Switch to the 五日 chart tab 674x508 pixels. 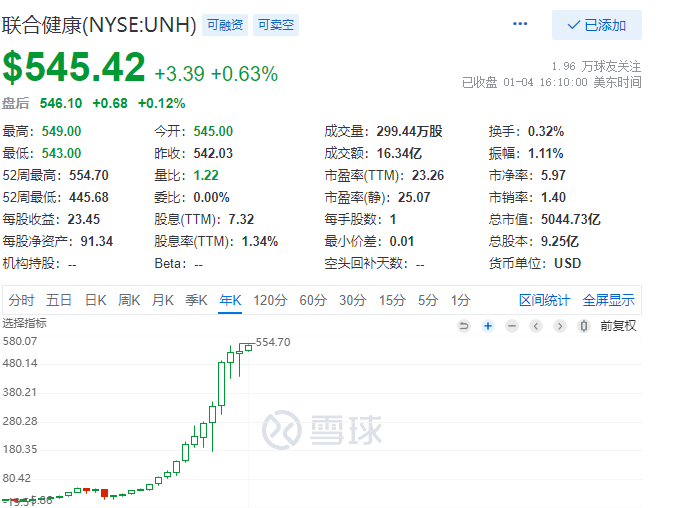[x=58, y=300]
